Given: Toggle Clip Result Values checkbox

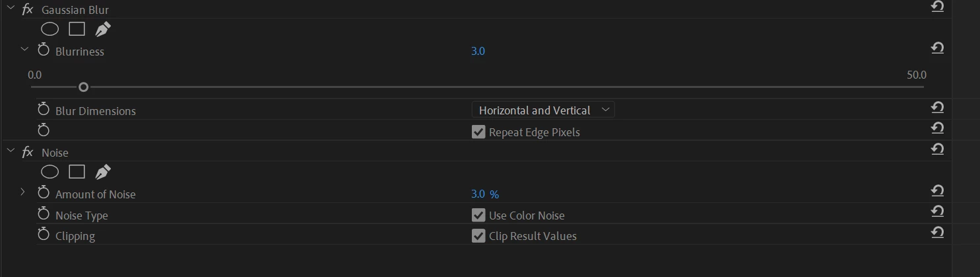Looking at the screenshot, I should [478, 236].
